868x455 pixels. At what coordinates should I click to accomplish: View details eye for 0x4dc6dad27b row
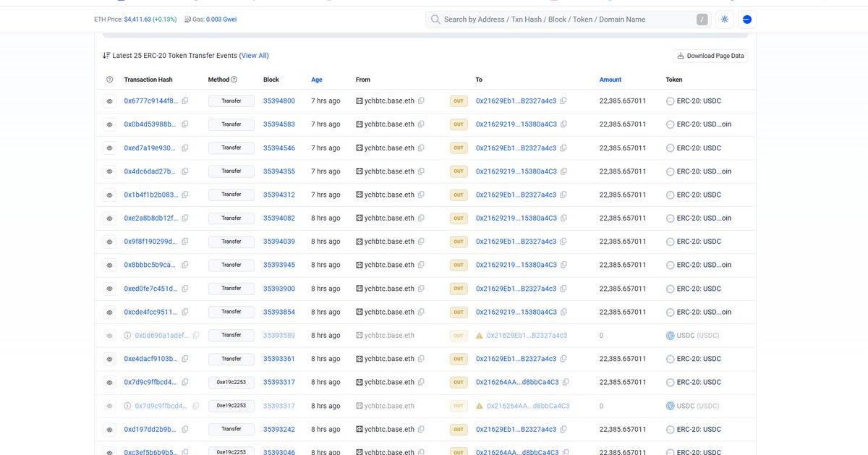point(109,171)
